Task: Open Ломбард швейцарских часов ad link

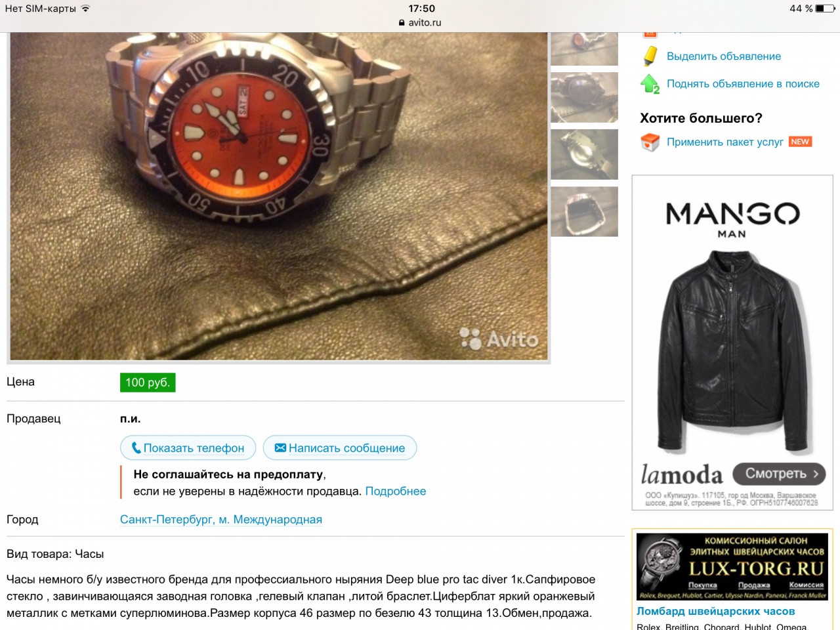Action: (x=716, y=611)
